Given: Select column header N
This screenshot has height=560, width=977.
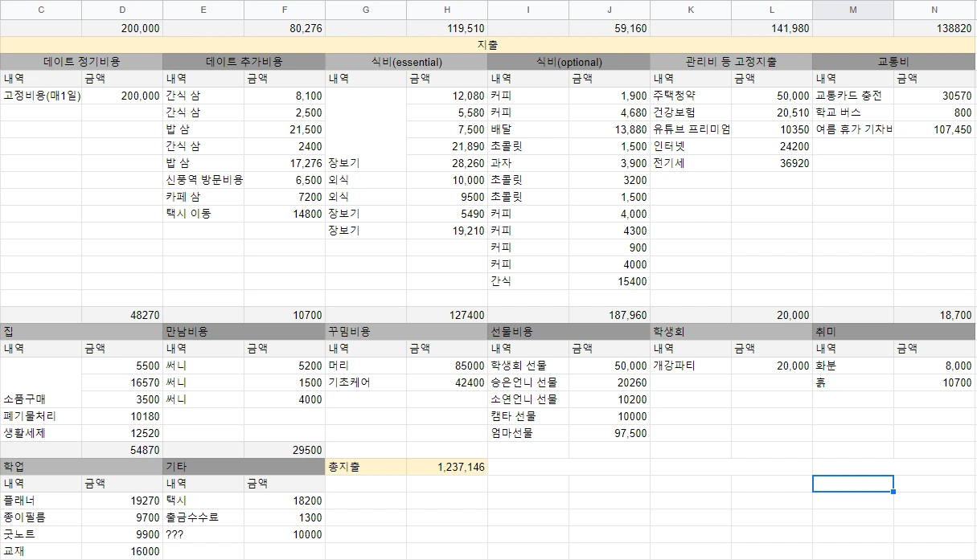Looking at the screenshot, I should (x=934, y=10).
